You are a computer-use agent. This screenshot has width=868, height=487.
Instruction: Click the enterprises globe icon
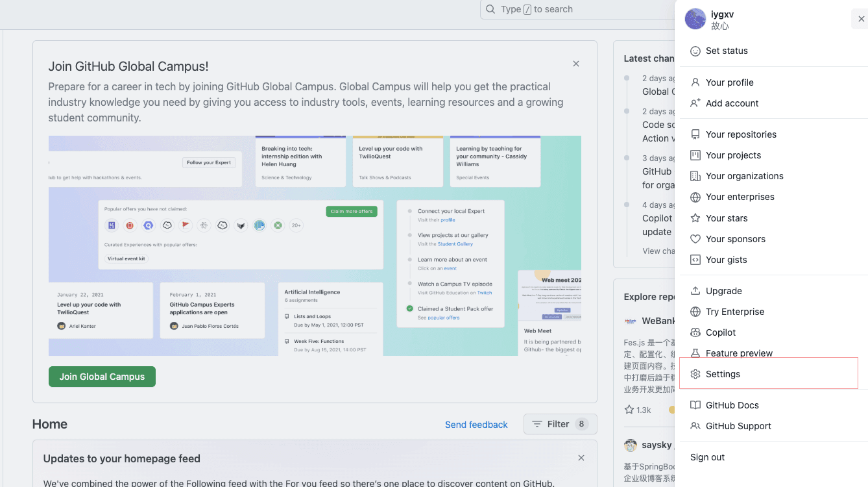pos(695,197)
